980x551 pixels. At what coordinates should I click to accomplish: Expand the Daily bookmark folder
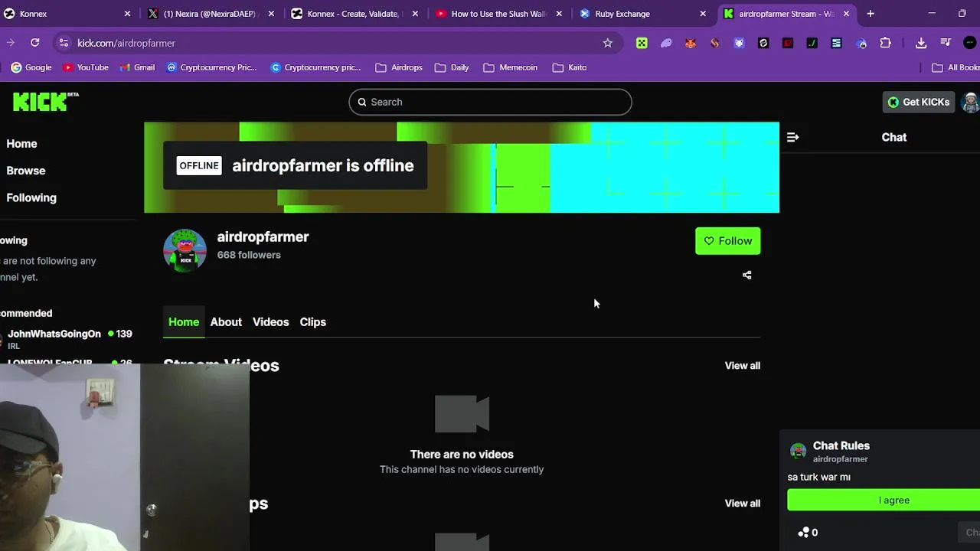pyautogui.click(x=452, y=67)
